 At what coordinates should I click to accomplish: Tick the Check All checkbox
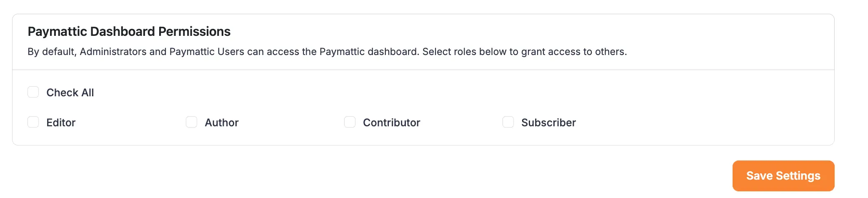point(33,92)
